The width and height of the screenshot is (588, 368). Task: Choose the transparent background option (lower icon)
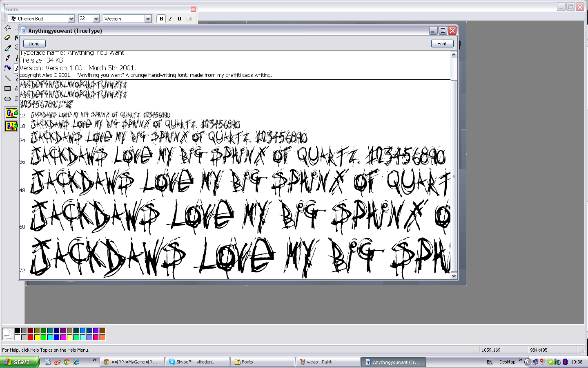coord(11,126)
